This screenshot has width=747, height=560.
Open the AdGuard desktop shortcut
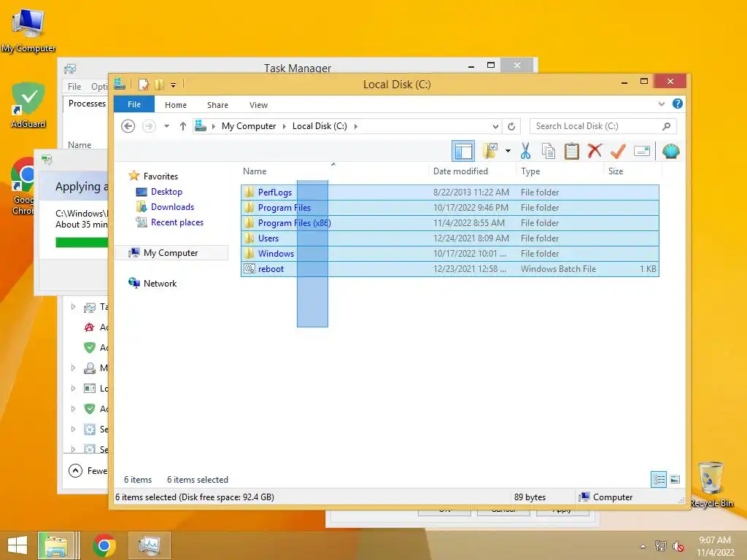28,105
